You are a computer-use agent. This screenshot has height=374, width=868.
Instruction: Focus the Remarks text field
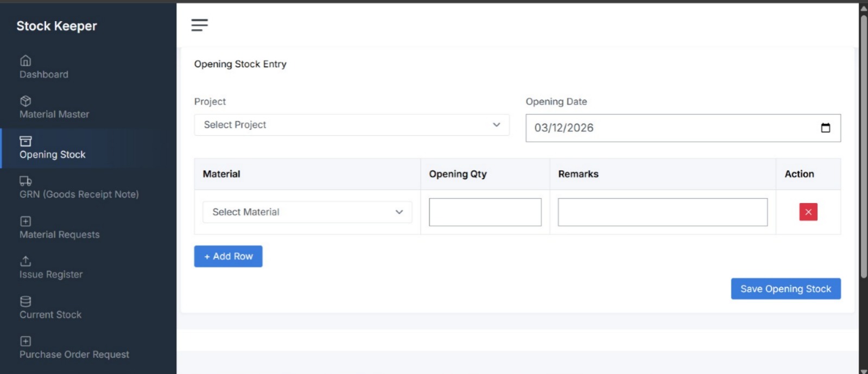[x=662, y=212]
